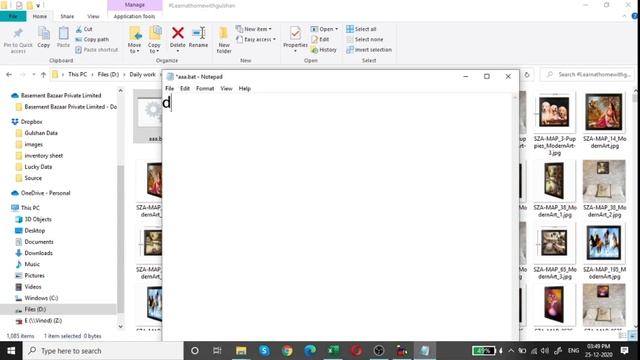Viewport: 640px width, 360px height.
Task: Open the Easy access dropdown
Action: coord(256,39)
